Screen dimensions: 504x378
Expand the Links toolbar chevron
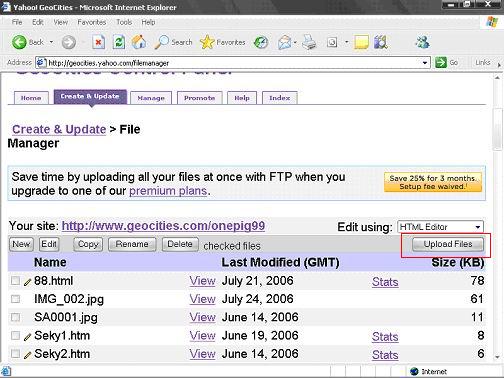click(x=499, y=65)
